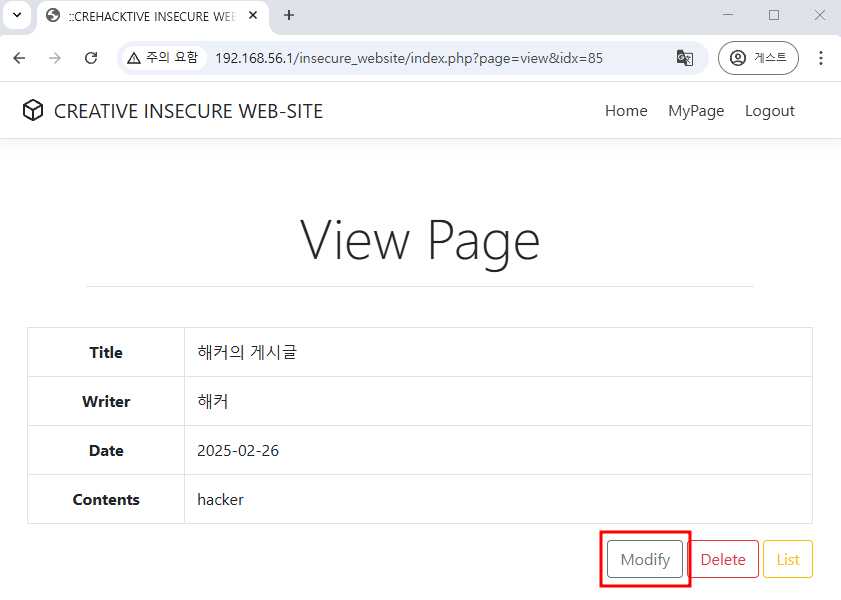Screen dimensions: 841x600
Task: Click the CREATIVE INSECURE WEB-SITE brand title
Action: 188,111
